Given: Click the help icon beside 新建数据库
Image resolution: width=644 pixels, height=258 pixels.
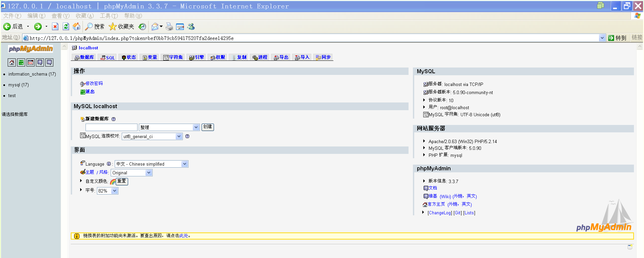Looking at the screenshot, I should [113, 119].
